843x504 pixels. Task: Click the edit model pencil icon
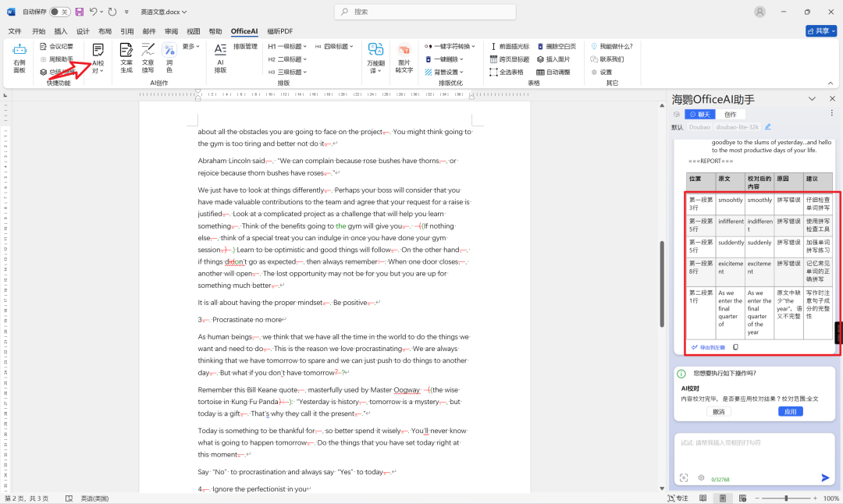click(x=768, y=127)
